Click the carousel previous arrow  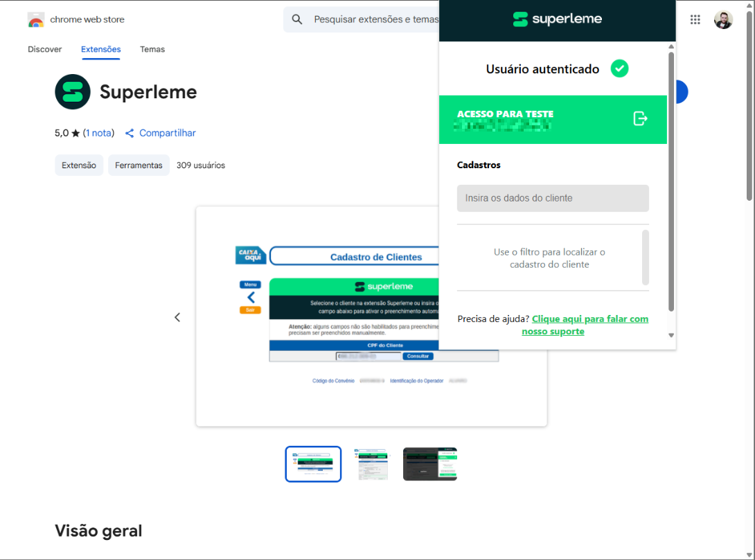coord(177,316)
